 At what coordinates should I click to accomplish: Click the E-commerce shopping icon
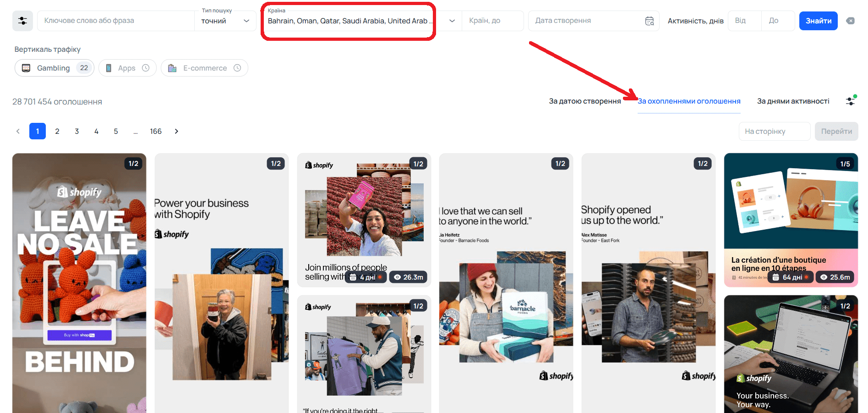click(172, 68)
